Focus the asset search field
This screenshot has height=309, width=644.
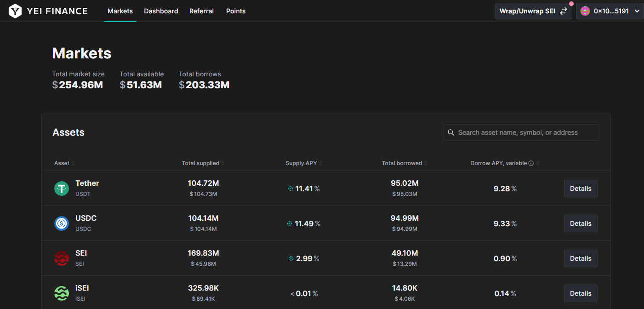521,132
